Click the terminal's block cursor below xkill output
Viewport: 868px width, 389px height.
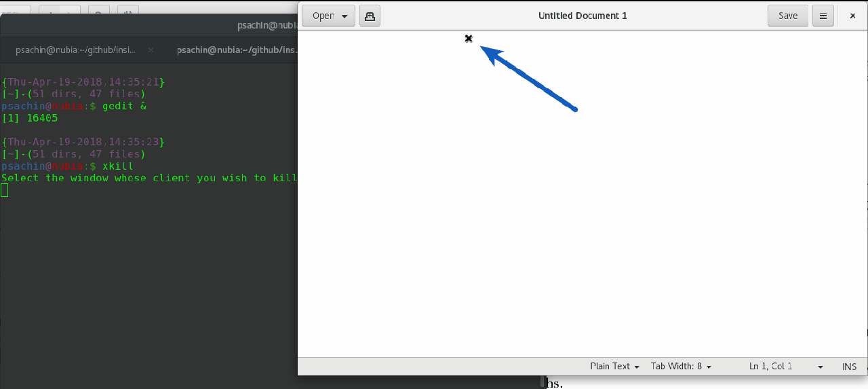point(5,190)
